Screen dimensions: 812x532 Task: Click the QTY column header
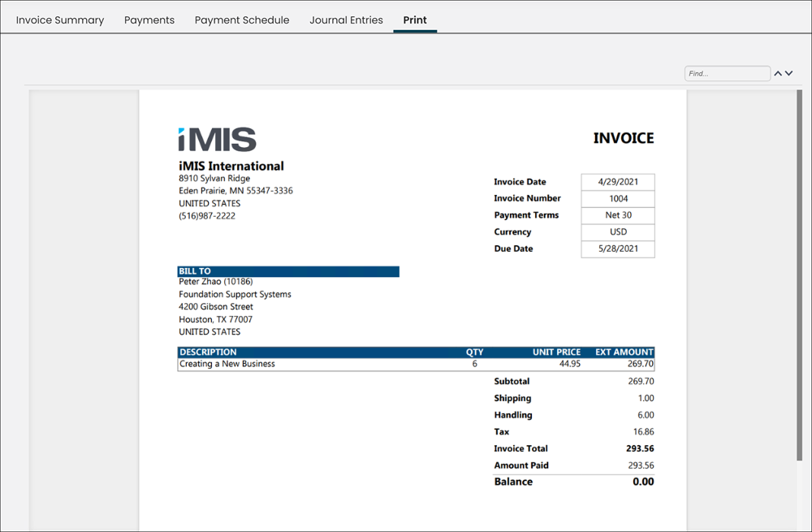474,353
